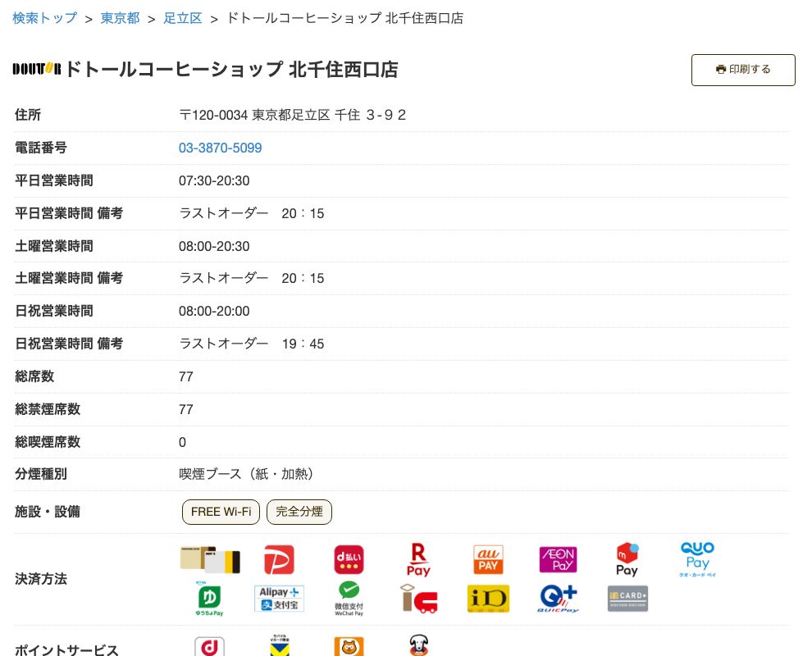Click last order time 19：45

coord(303,344)
